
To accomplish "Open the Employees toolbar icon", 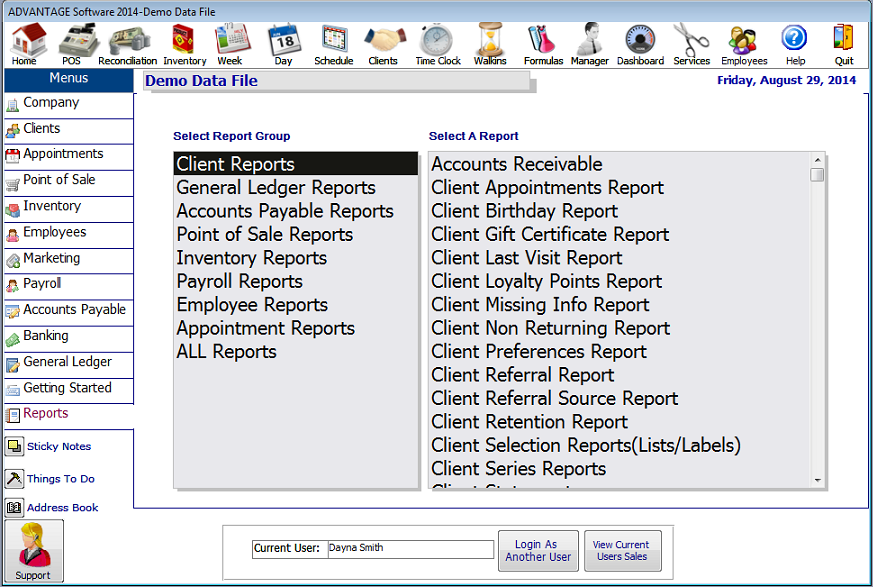I will tap(744, 45).
